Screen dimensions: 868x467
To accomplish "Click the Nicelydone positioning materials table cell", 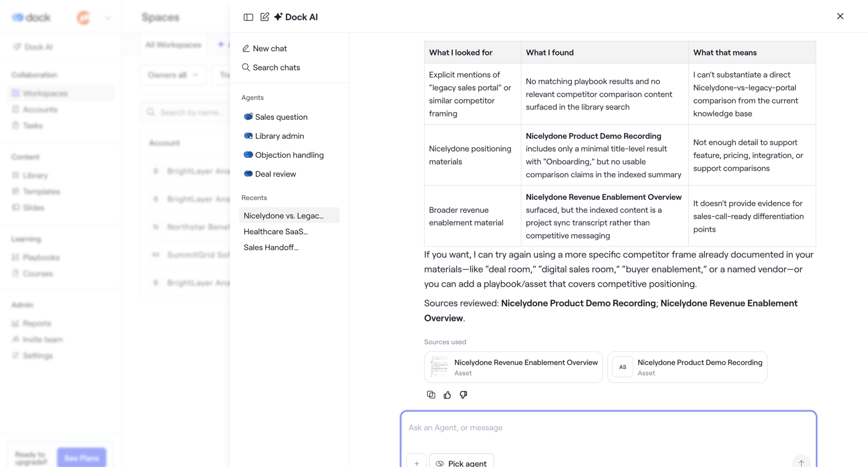I will 472,155.
